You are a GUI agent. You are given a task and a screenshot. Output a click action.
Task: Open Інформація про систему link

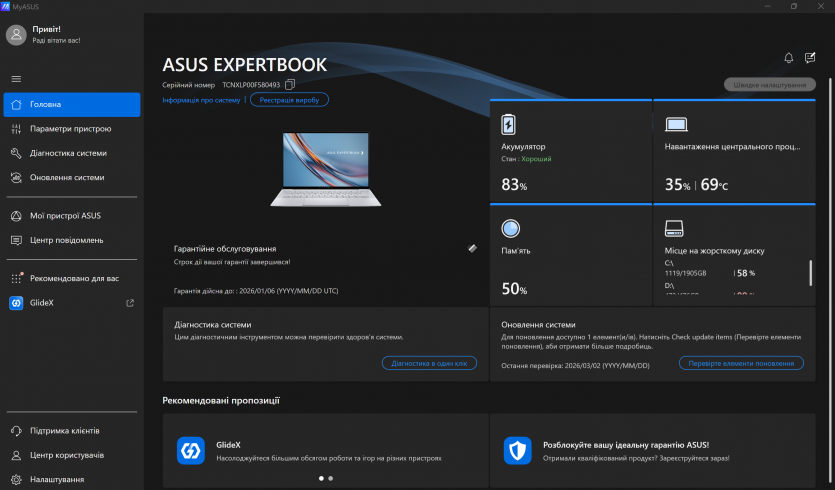pos(201,100)
